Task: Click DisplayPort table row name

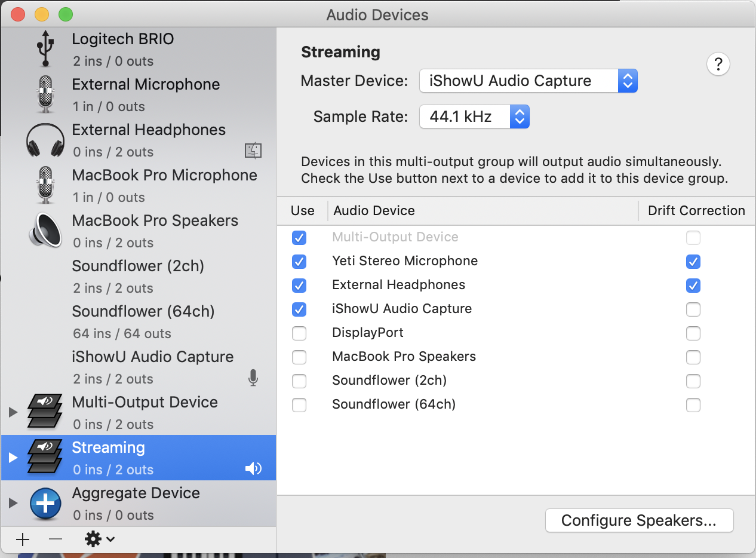Action: (x=368, y=333)
